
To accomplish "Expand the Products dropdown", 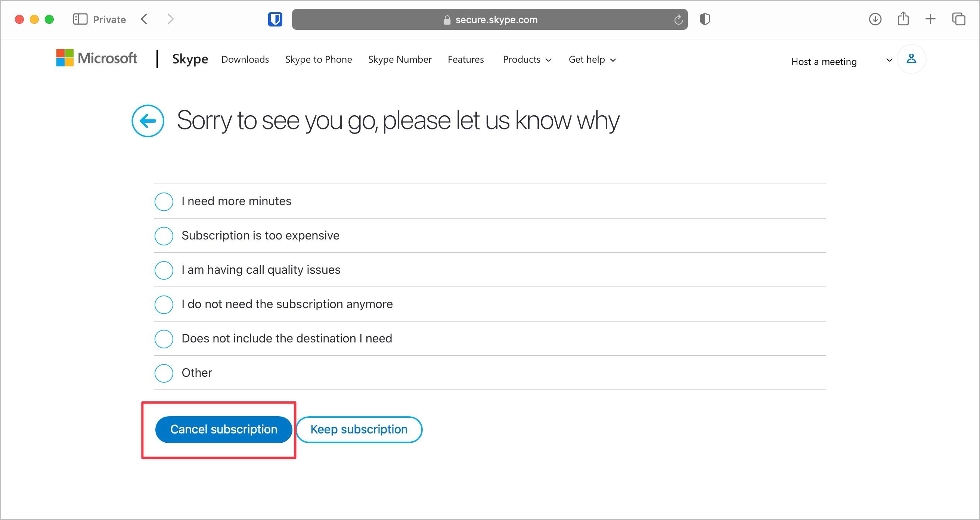I will [527, 60].
